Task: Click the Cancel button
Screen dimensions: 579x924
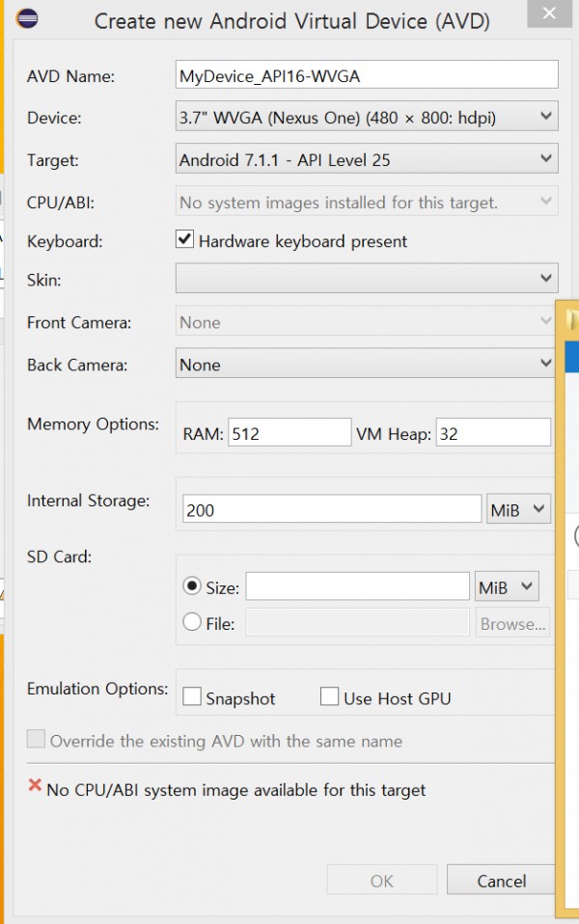Action: [x=501, y=881]
